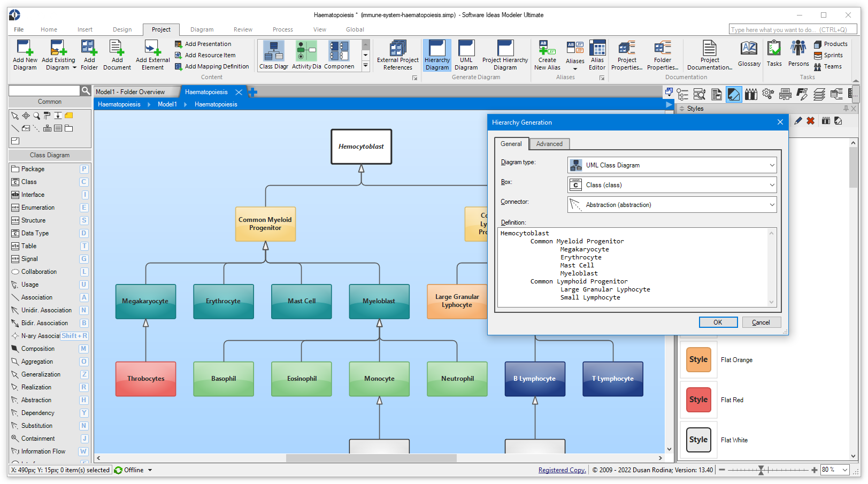Click horizontal canvas scrollbar
This screenshot has height=484, width=868.
click(371, 458)
